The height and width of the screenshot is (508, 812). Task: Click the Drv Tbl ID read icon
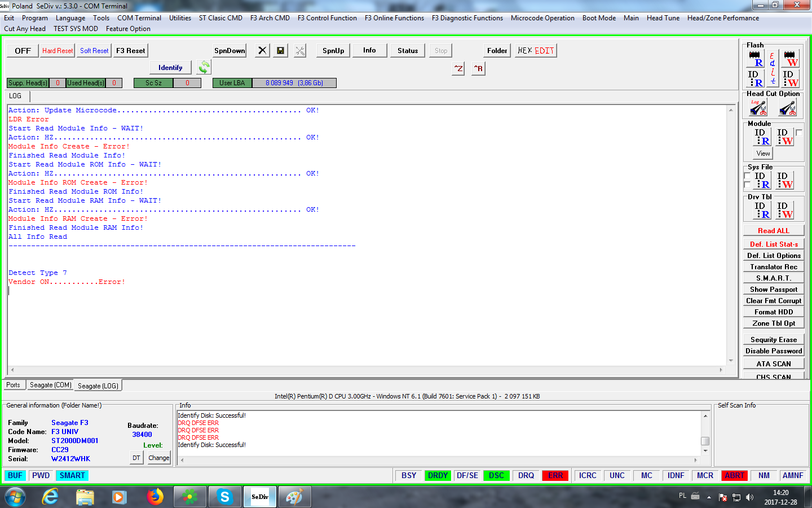coord(762,211)
